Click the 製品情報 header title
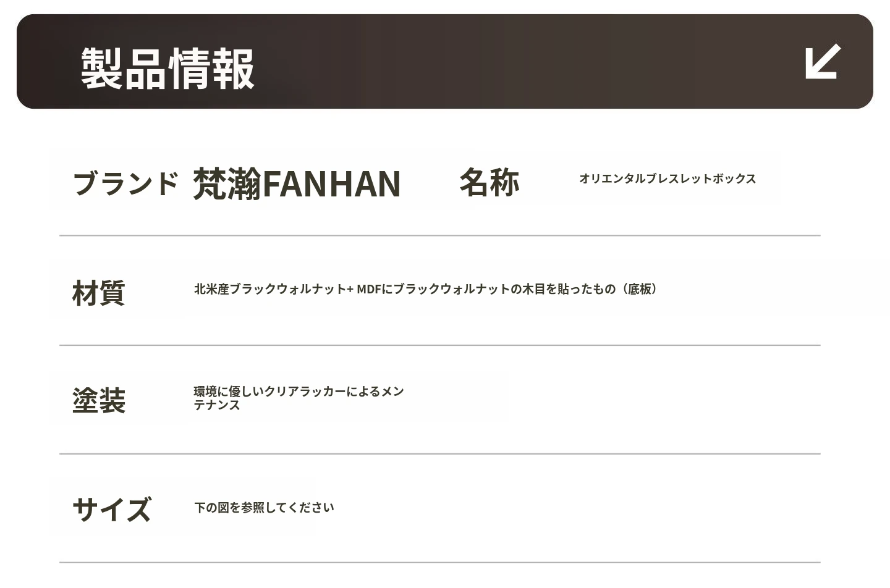Viewport: 890px width, 588px height. (167, 68)
